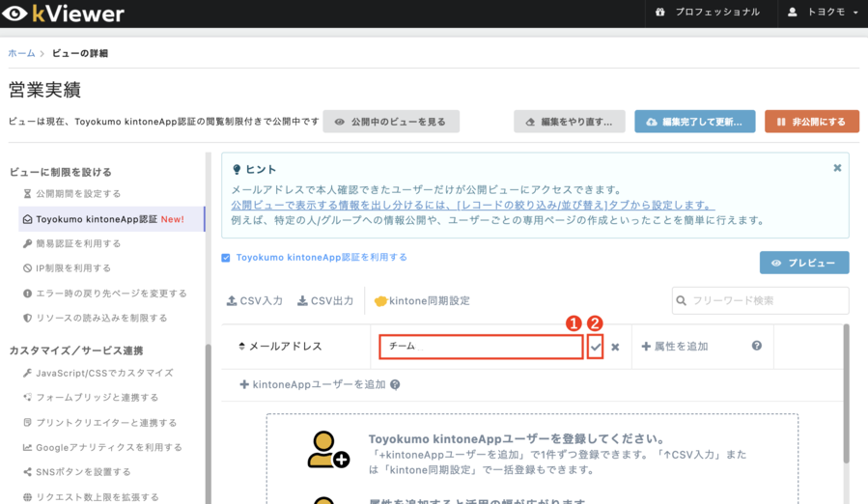
Task: Open 簡易認証を利用する sidebar item
Action: pos(72,243)
